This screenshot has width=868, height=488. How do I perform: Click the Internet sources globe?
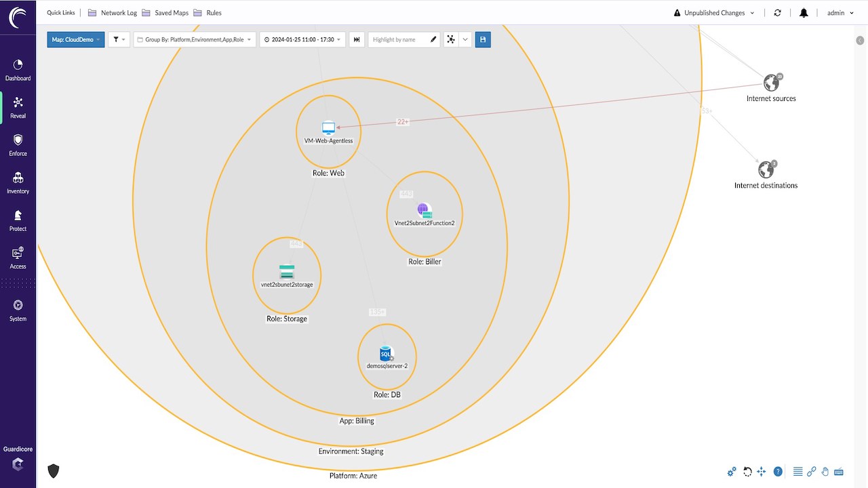point(771,83)
